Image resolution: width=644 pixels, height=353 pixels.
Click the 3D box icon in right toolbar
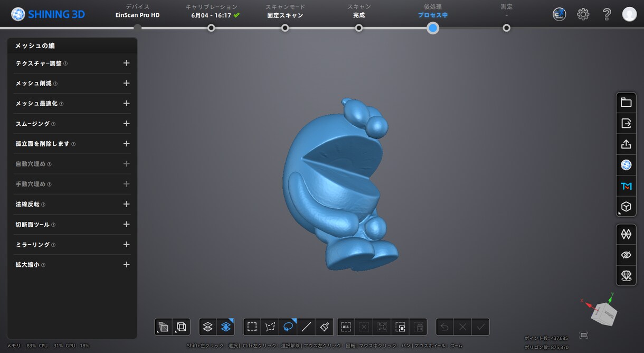[x=626, y=207]
